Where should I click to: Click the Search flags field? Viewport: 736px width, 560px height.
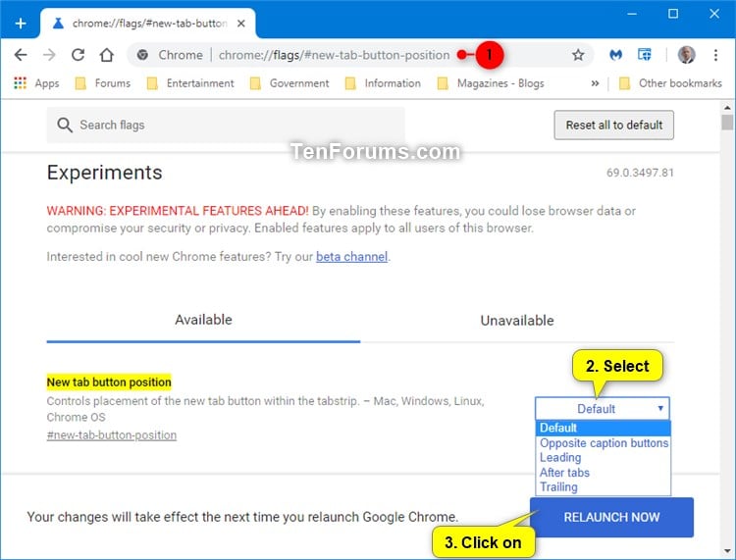[x=226, y=125]
